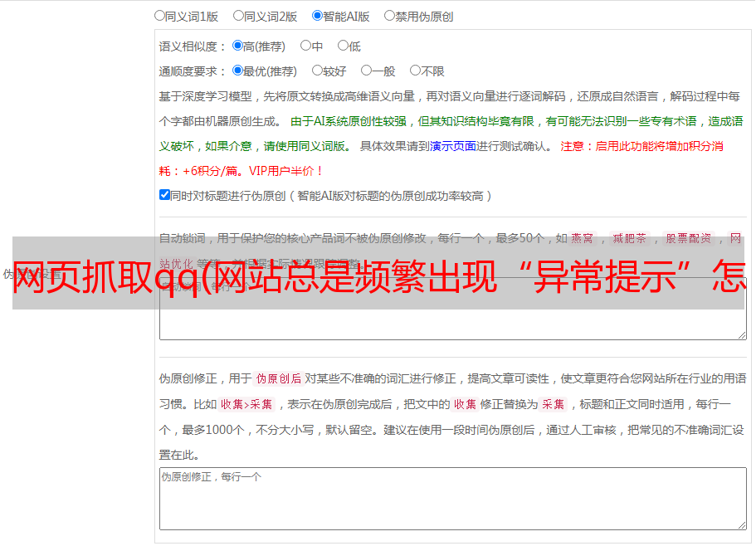
Task: Toggle 同时对标题进行伪原创 checkbox
Action: tap(164, 195)
